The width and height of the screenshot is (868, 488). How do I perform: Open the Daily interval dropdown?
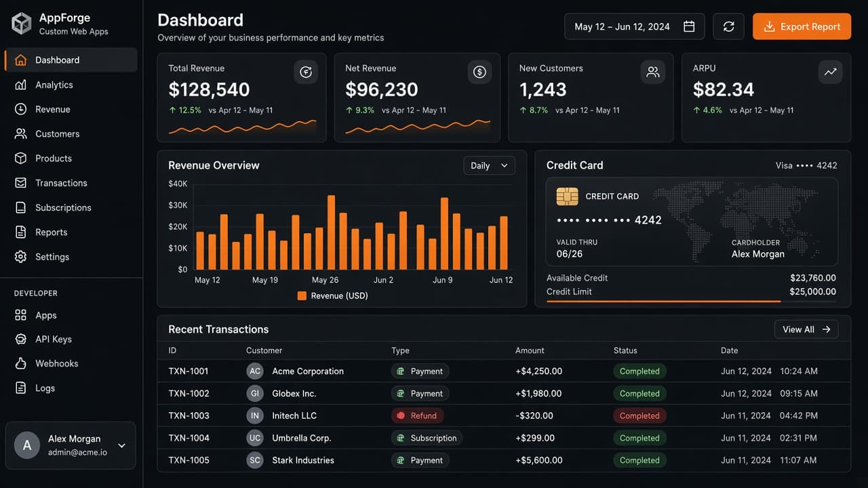point(489,165)
